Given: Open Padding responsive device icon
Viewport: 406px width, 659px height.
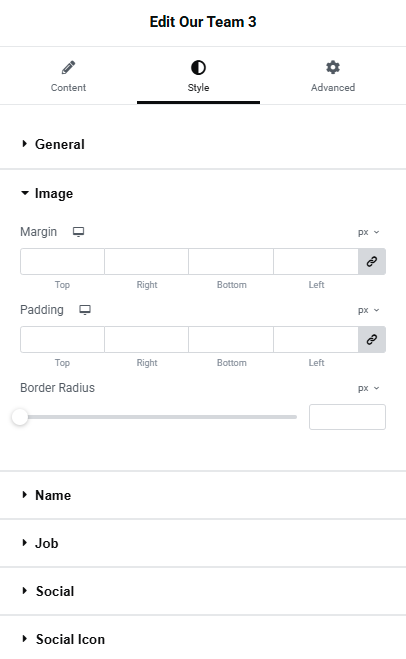Looking at the screenshot, I should 85,310.
